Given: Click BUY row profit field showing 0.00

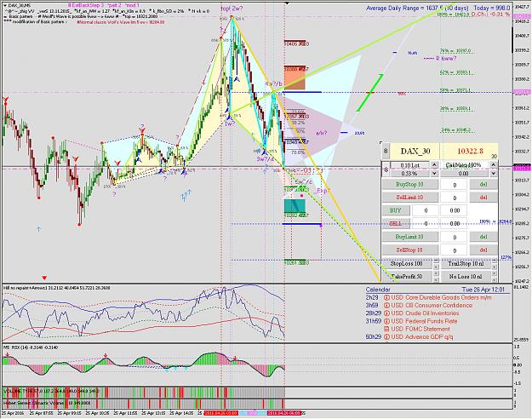Looking at the screenshot, I should 455,210.
